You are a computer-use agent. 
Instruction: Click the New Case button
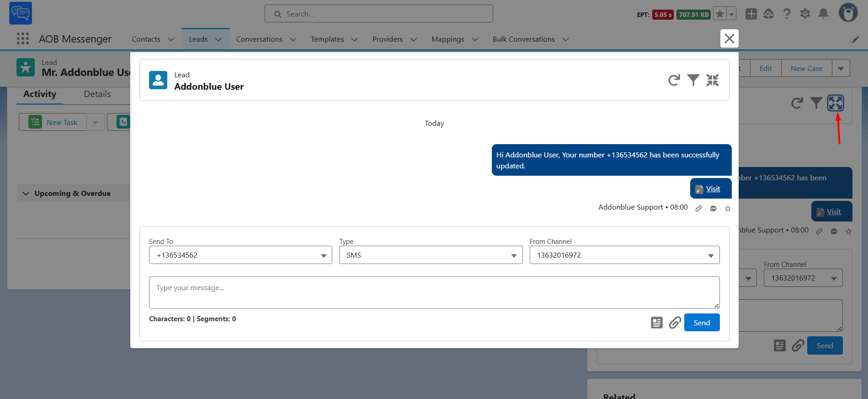(x=807, y=69)
